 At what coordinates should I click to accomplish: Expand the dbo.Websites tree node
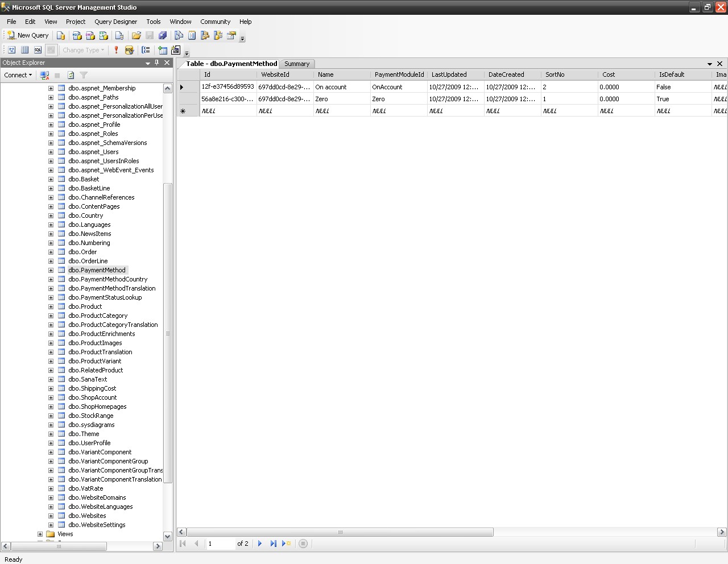51,516
